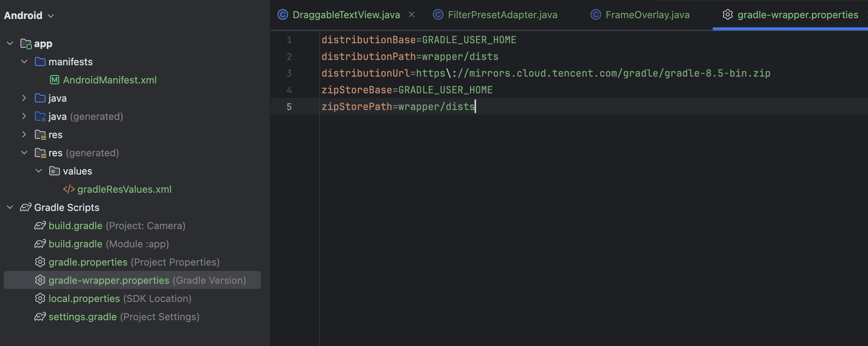Open local.properties (SDK Location)

pos(120,299)
